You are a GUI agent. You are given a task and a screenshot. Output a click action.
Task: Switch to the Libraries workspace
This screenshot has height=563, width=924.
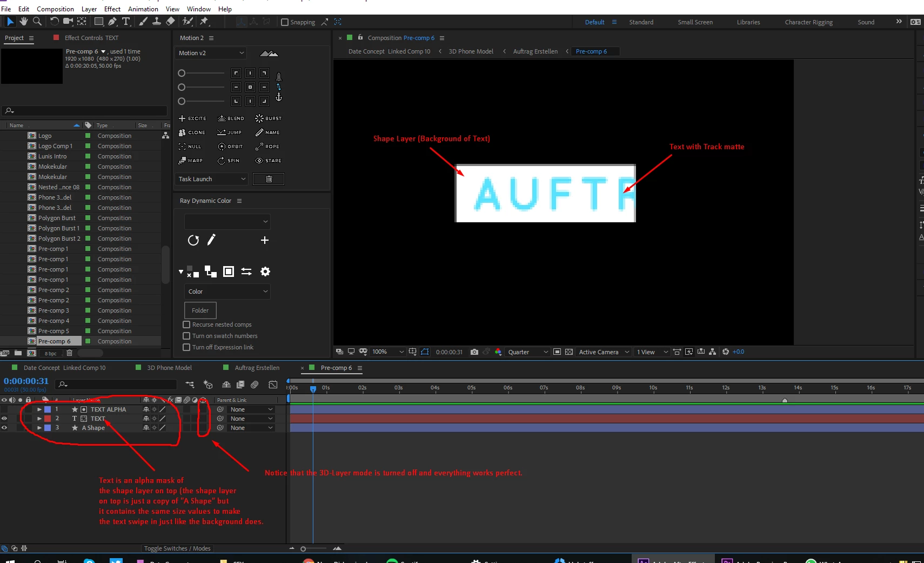(x=748, y=22)
